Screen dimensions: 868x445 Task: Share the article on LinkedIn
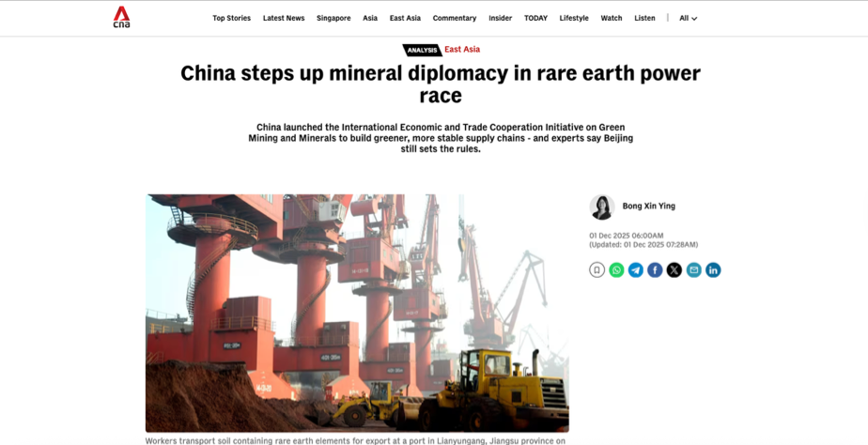(713, 270)
